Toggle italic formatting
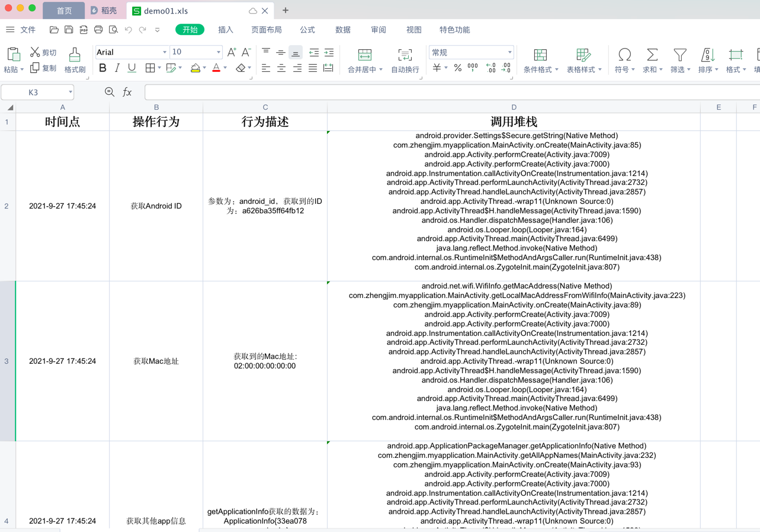 (117, 68)
